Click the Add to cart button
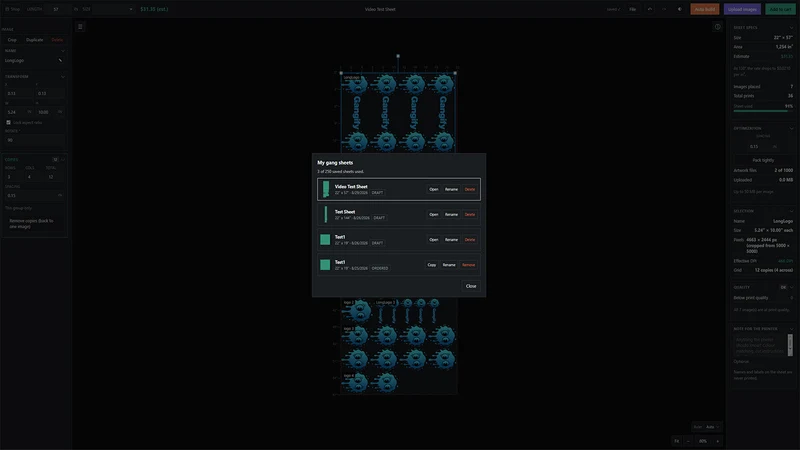This screenshot has height=450, width=800. [780, 9]
